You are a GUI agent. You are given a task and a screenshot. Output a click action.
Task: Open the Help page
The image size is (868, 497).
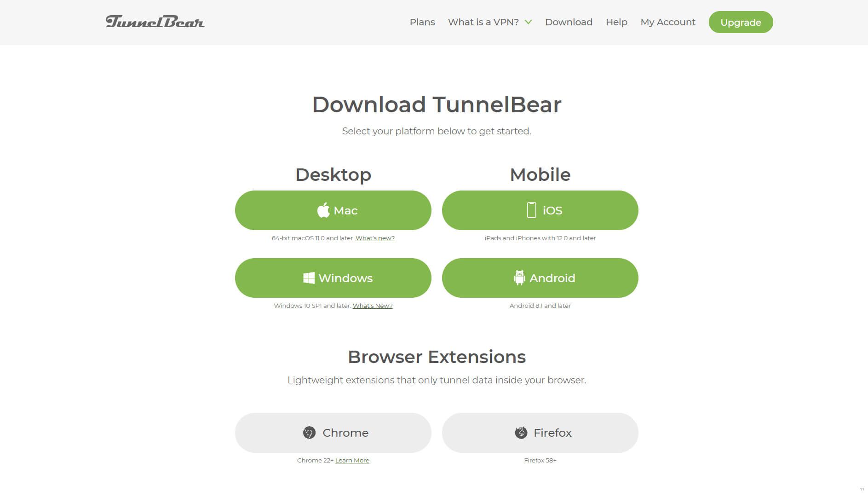click(x=616, y=22)
